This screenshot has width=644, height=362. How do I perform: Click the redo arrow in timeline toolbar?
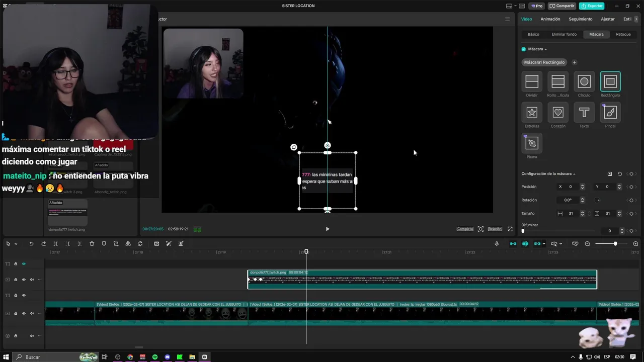43,244
